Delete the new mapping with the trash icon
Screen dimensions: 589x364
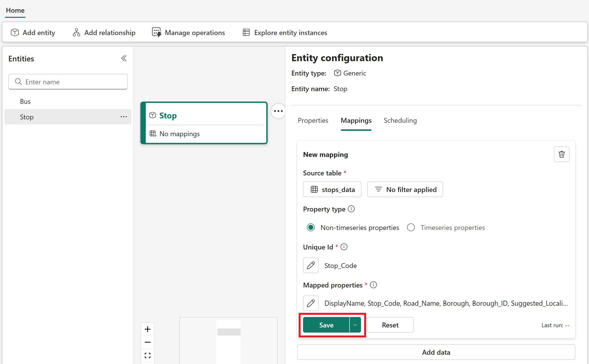561,154
